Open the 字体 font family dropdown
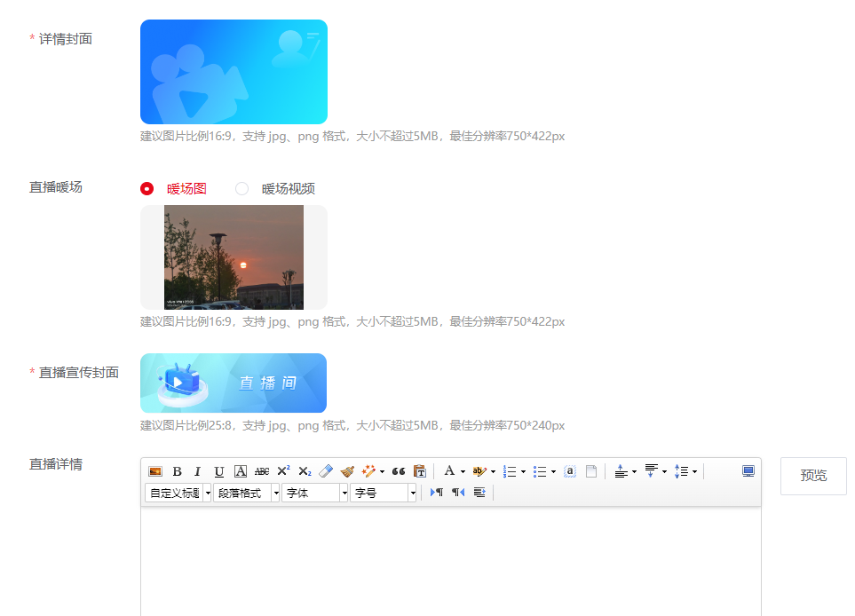Viewport: 855px width, 616px height. (x=314, y=493)
